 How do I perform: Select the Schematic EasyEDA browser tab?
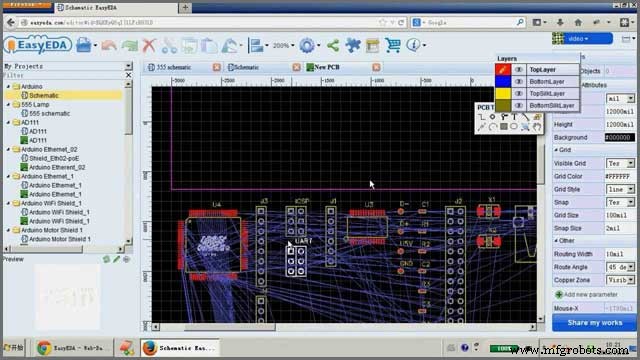[116, 8]
